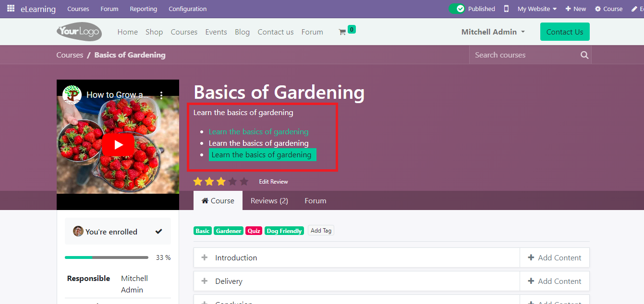Click the fifth rating star
This screenshot has width=644, height=304.
(244, 182)
